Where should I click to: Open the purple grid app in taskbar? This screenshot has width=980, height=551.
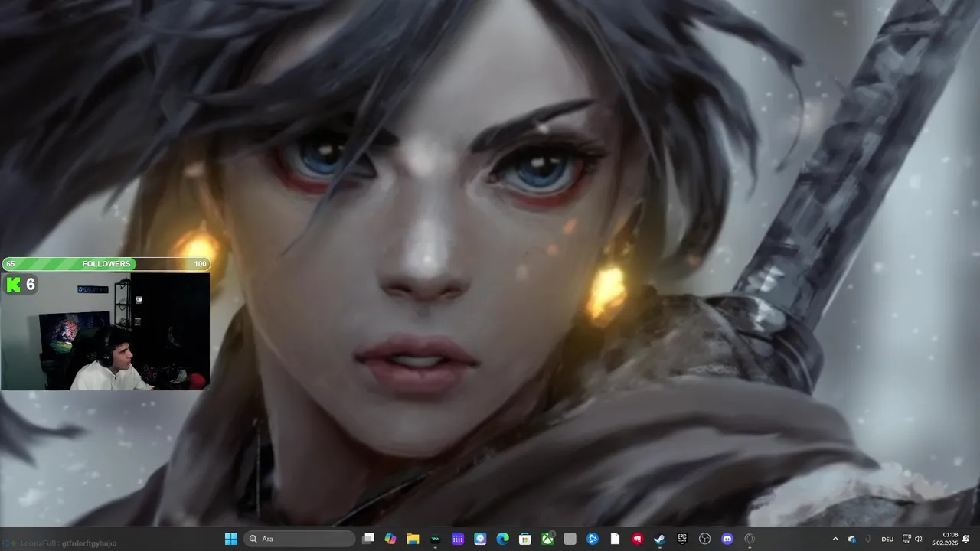click(458, 539)
